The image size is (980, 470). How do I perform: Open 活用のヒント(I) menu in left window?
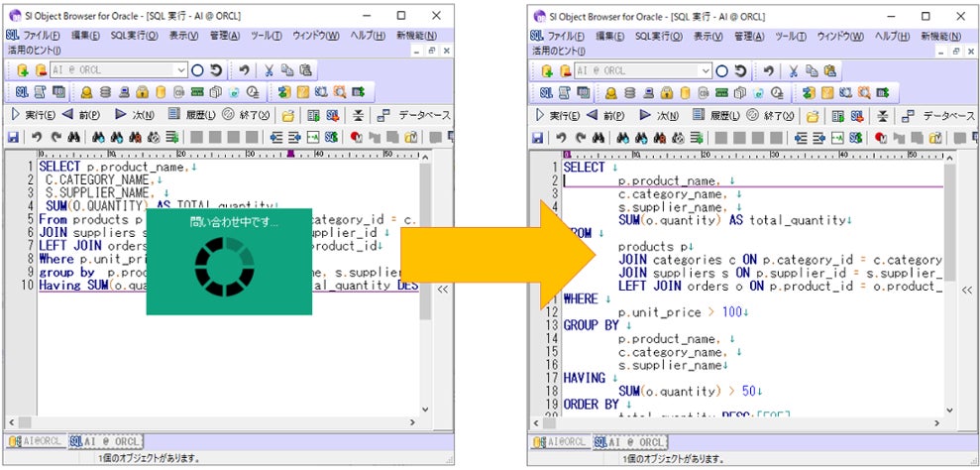click(x=35, y=50)
